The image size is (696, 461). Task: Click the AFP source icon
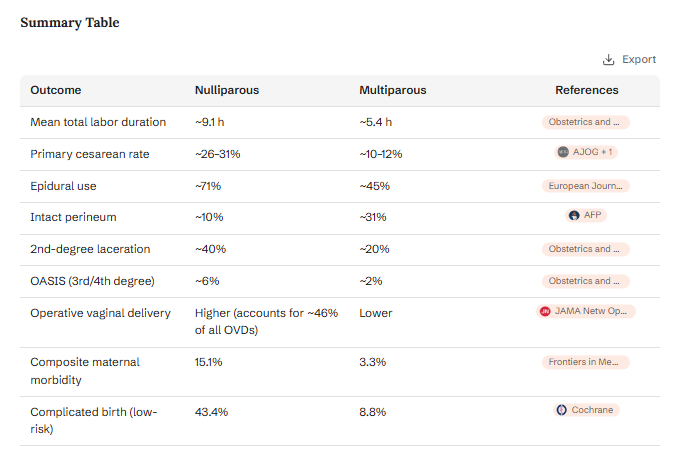click(x=574, y=215)
